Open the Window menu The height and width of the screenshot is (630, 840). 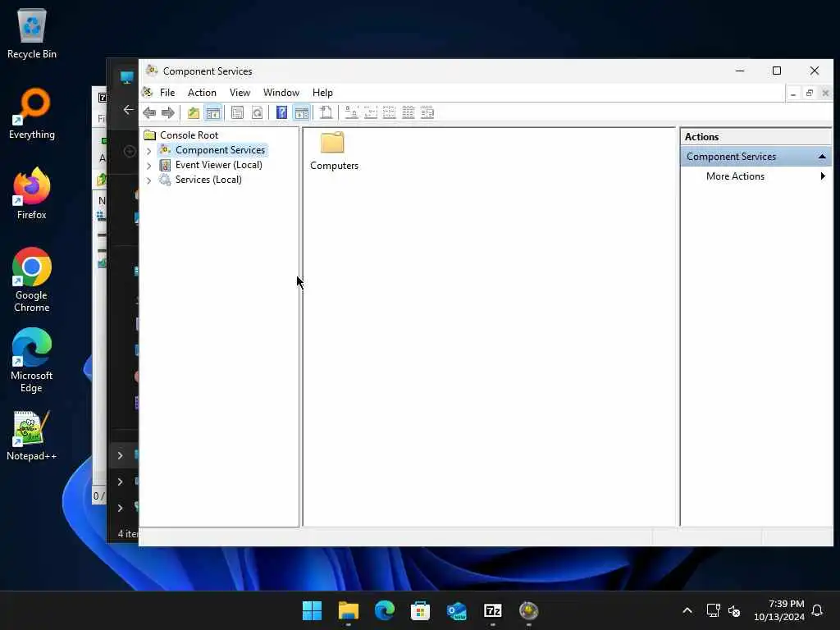point(281,93)
